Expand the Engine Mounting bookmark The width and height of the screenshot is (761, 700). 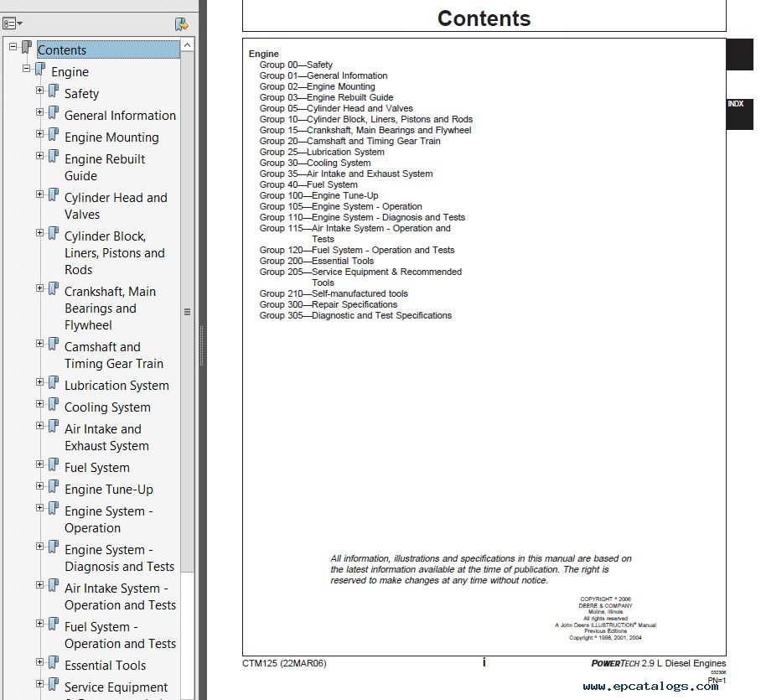point(39,134)
